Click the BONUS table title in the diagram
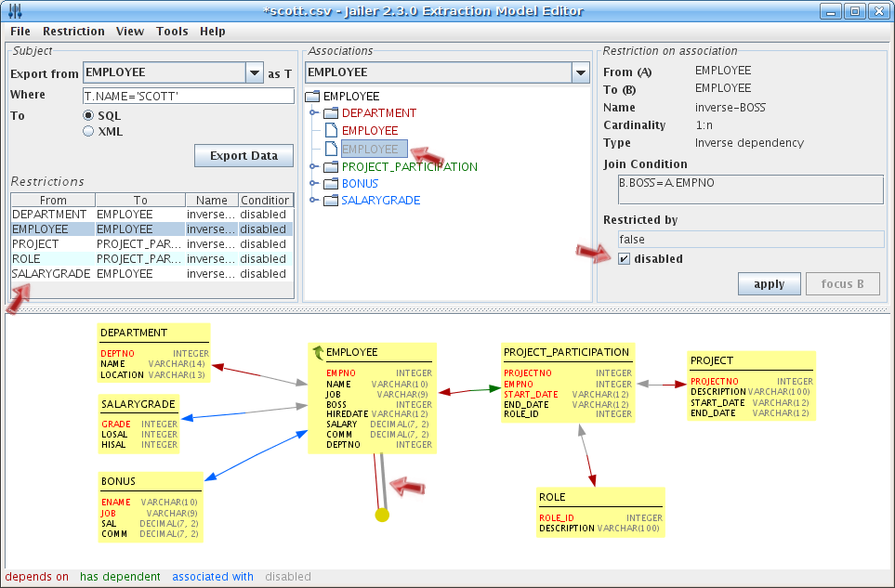Viewport: 895px width, 588px height. pos(118,481)
